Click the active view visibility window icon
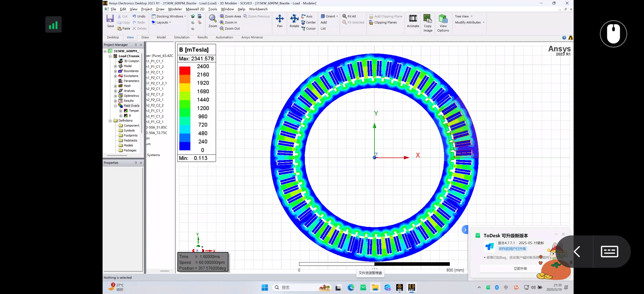Viewport: 644px width, 294px height. point(199,16)
